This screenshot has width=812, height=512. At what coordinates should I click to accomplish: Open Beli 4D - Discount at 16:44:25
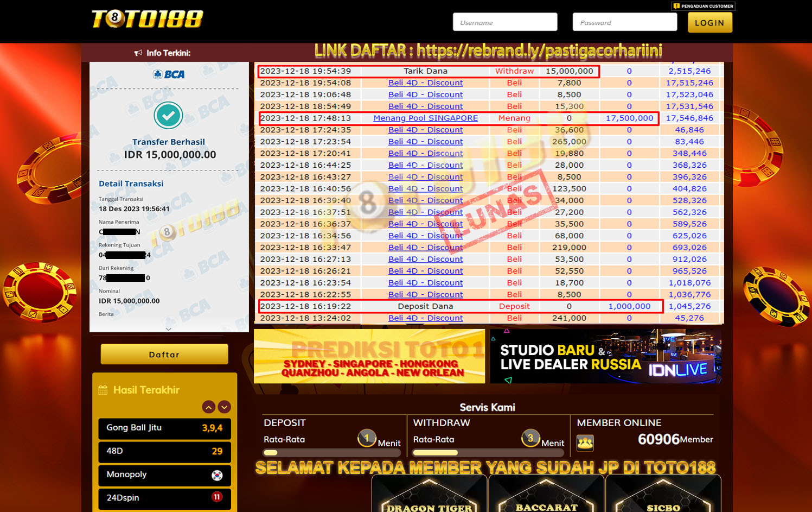coord(426,165)
